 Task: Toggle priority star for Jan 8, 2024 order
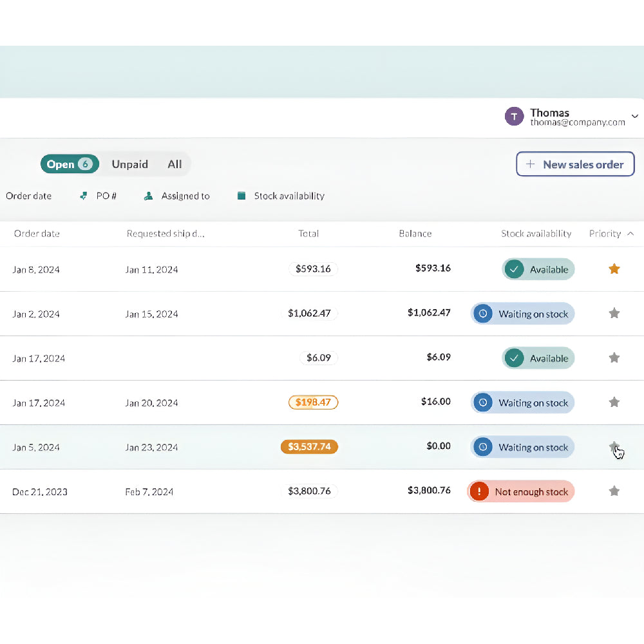(x=614, y=269)
